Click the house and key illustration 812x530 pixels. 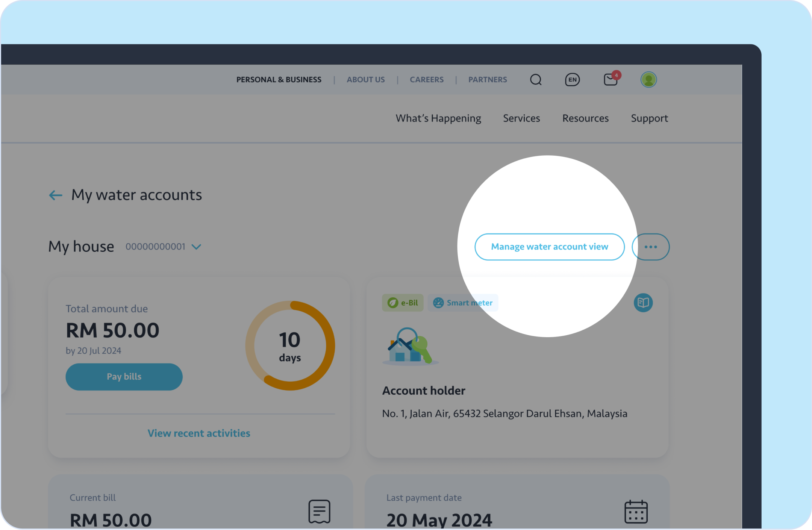pos(410,347)
